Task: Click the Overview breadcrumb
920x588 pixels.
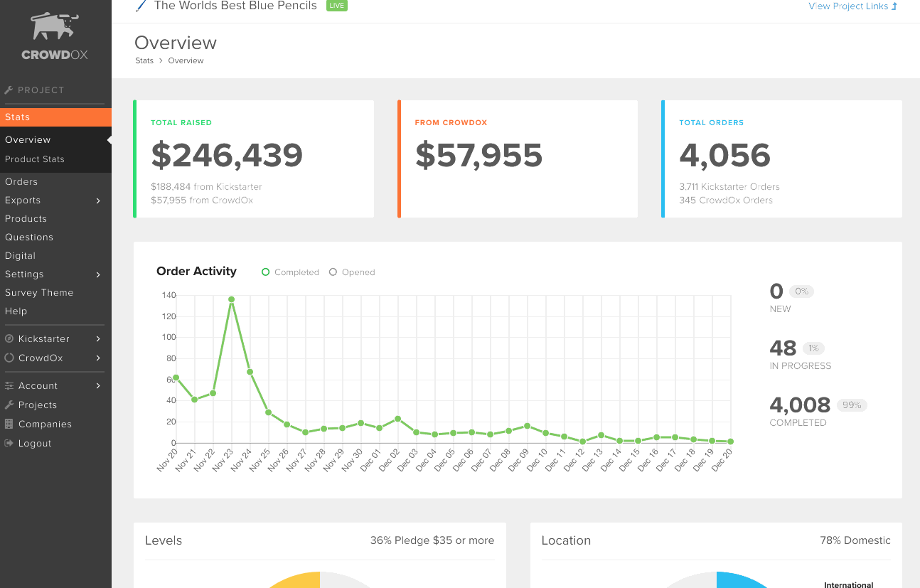Action: [x=186, y=60]
